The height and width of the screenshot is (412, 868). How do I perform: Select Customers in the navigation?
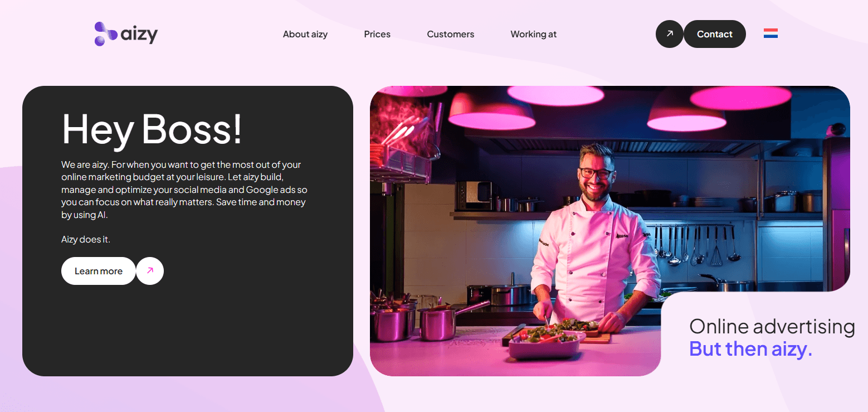451,34
